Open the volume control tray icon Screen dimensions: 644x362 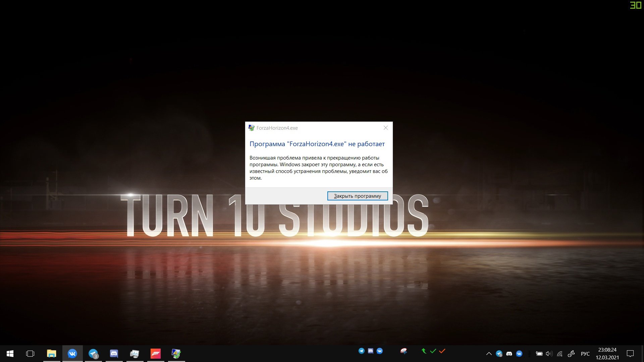(x=549, y=354)
